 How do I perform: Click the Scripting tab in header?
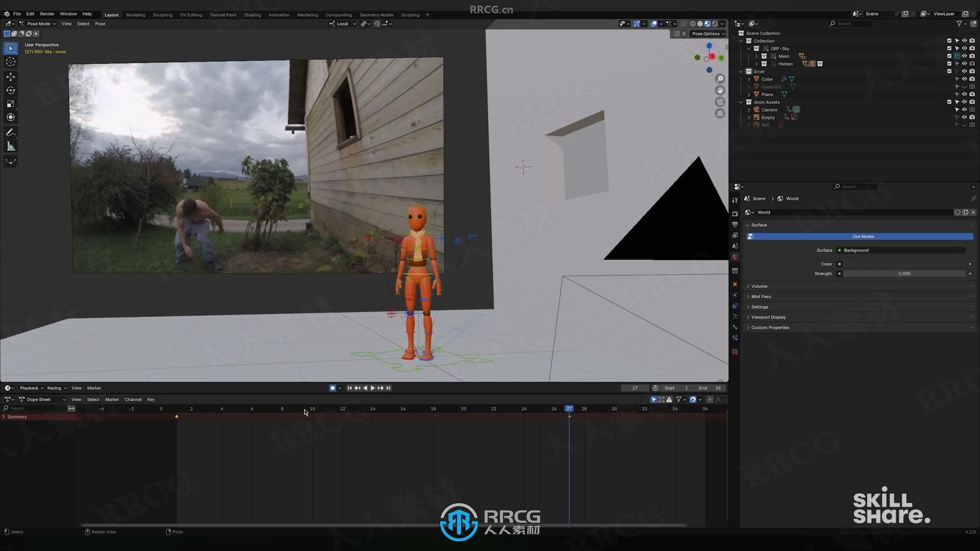pos(410,15)
